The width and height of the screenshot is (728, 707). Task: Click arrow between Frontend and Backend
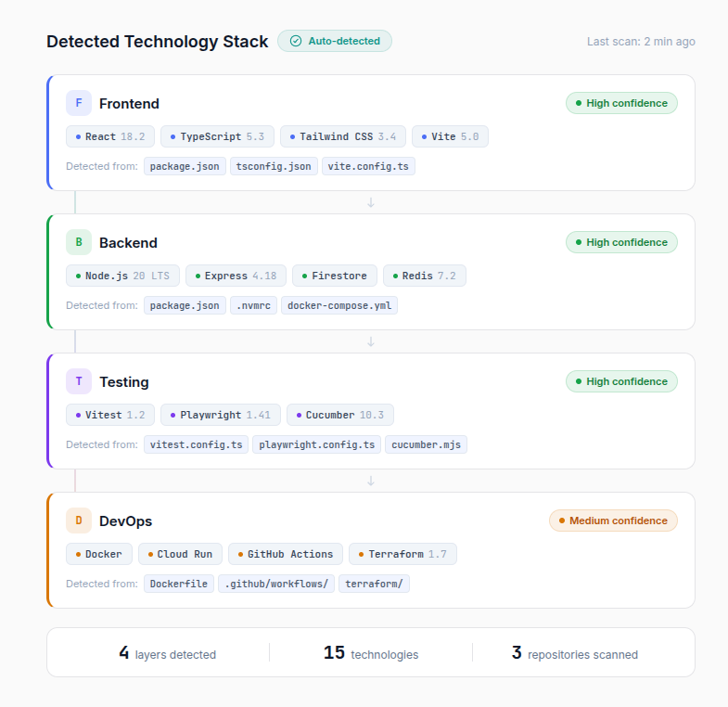[x=371, y=202]
